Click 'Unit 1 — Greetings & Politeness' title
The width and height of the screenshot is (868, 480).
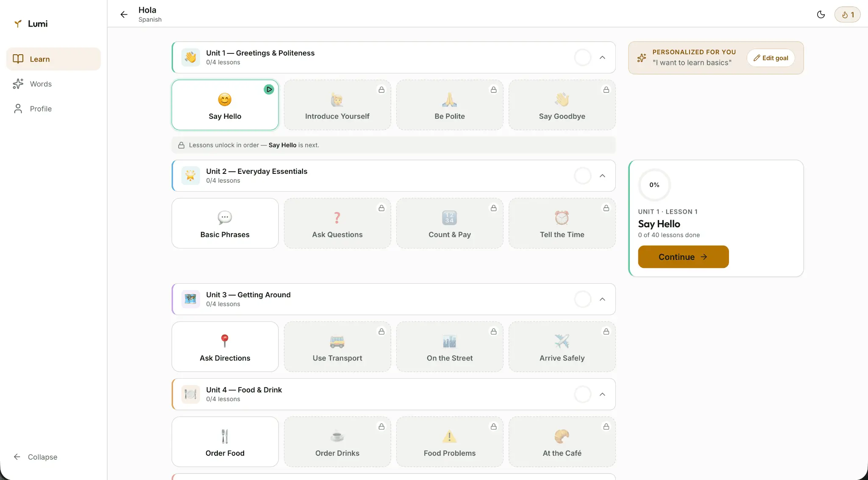[x=260, y=53]
